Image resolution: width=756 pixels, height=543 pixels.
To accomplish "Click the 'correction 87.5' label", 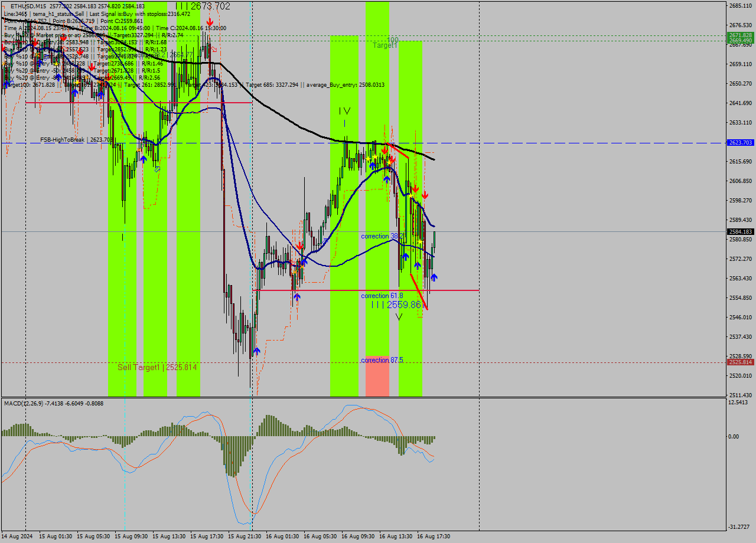I will [382, 360].
